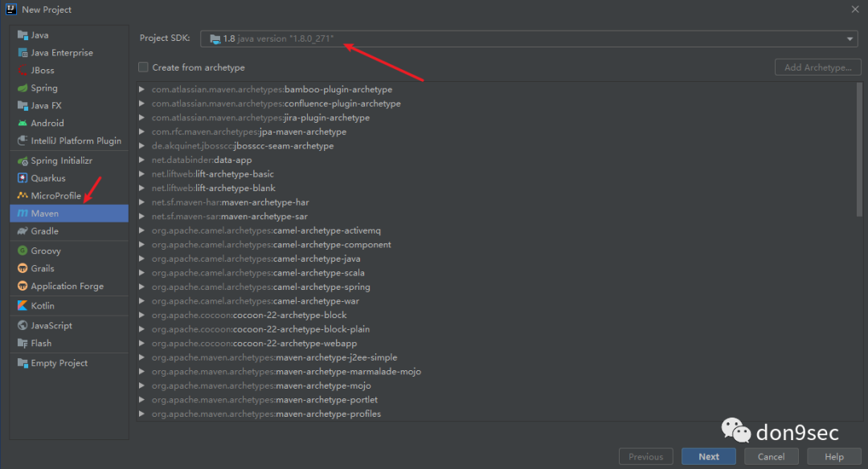Click the Spring Initializr icon
The width and height of the screenshot is (868, 469).
[23, 161]
